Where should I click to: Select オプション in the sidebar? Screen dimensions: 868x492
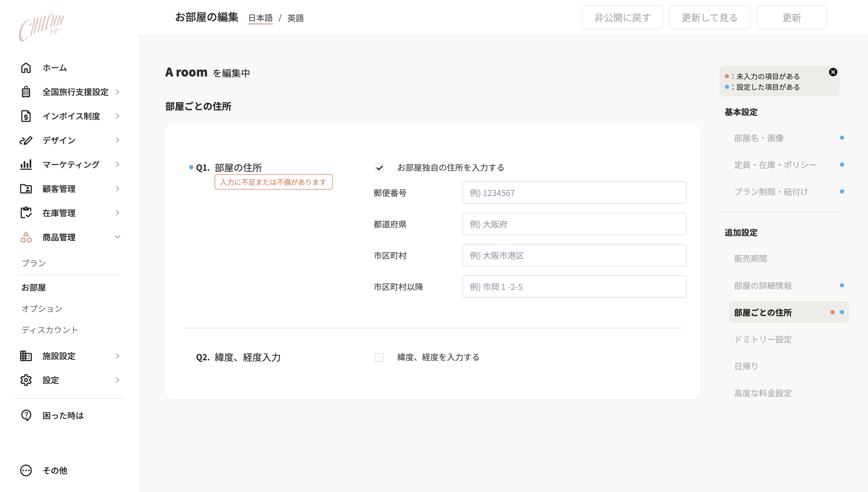(42, 309)
